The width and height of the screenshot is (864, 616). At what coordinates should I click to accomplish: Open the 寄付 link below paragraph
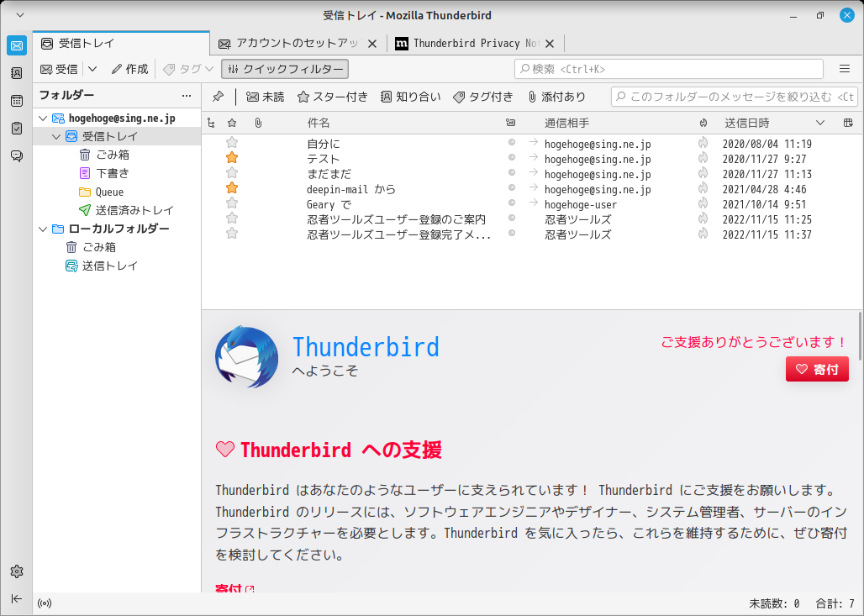point(234,588)
